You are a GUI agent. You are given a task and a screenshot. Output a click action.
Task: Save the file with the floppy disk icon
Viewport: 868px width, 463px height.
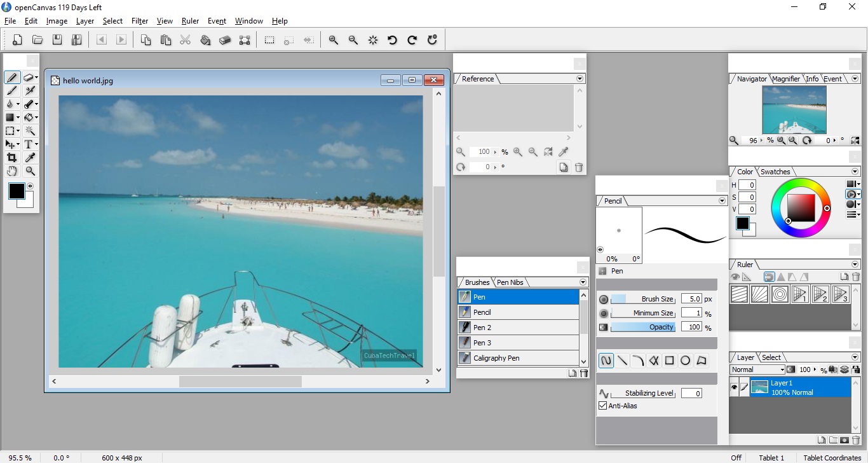[57, 40]
